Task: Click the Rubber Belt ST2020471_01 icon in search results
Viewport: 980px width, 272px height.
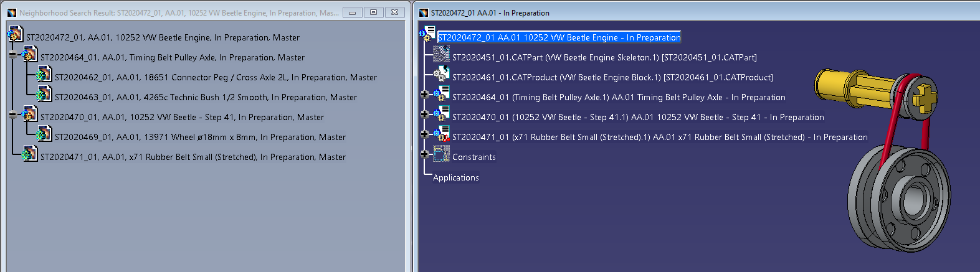Action: click(x=29, y=154)
